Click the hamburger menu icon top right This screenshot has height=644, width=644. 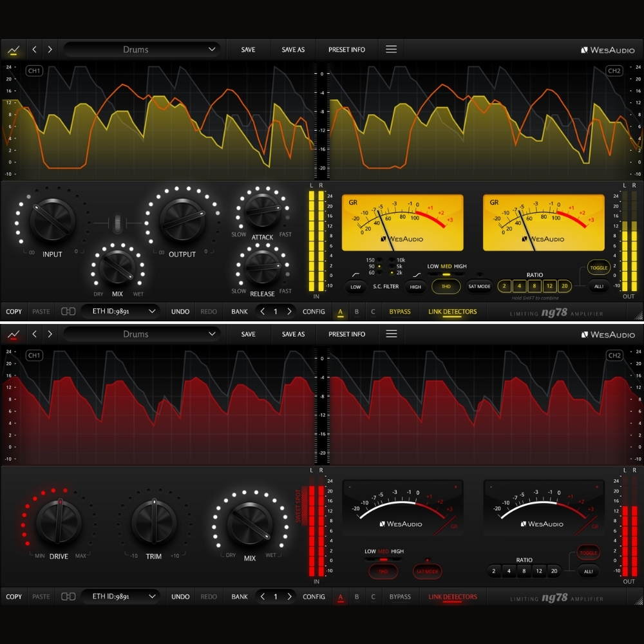pyautogui.click(x=391, y=49)
